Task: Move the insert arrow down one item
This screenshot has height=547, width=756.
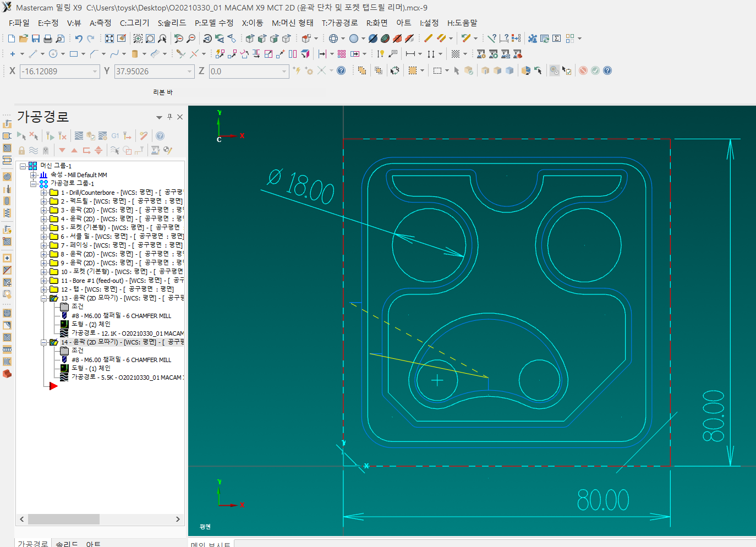Action: (62, 150)
